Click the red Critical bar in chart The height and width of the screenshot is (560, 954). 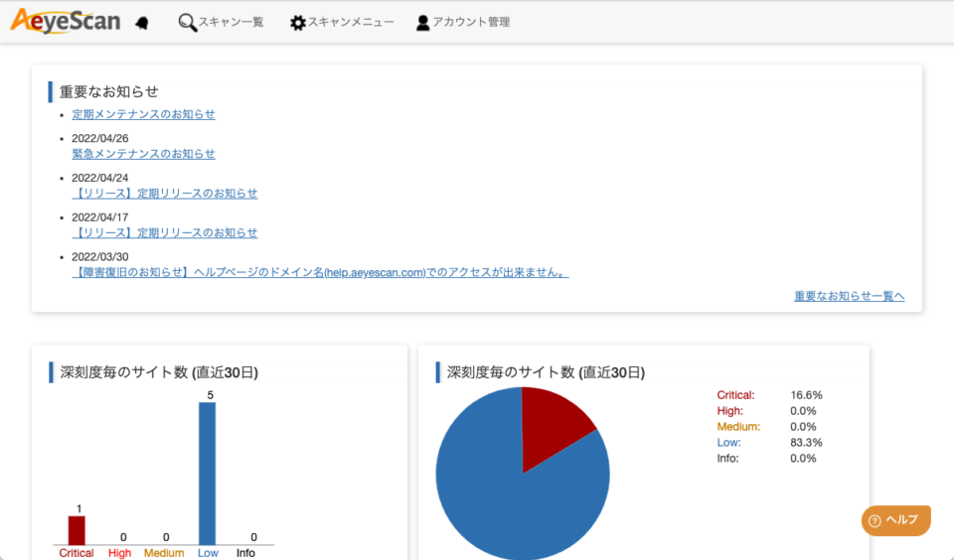pyautogui.click(x=77, y=530)
